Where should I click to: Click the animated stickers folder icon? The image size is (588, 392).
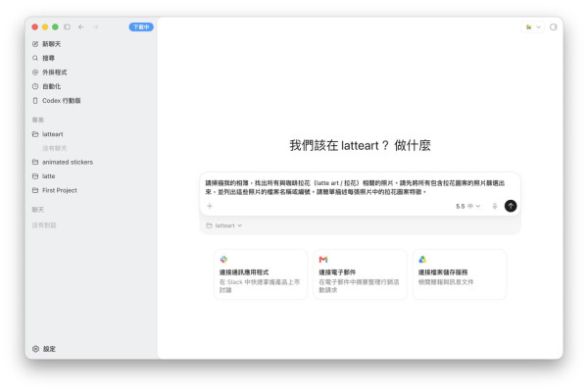pyautogui.click(x=35, y=162)
